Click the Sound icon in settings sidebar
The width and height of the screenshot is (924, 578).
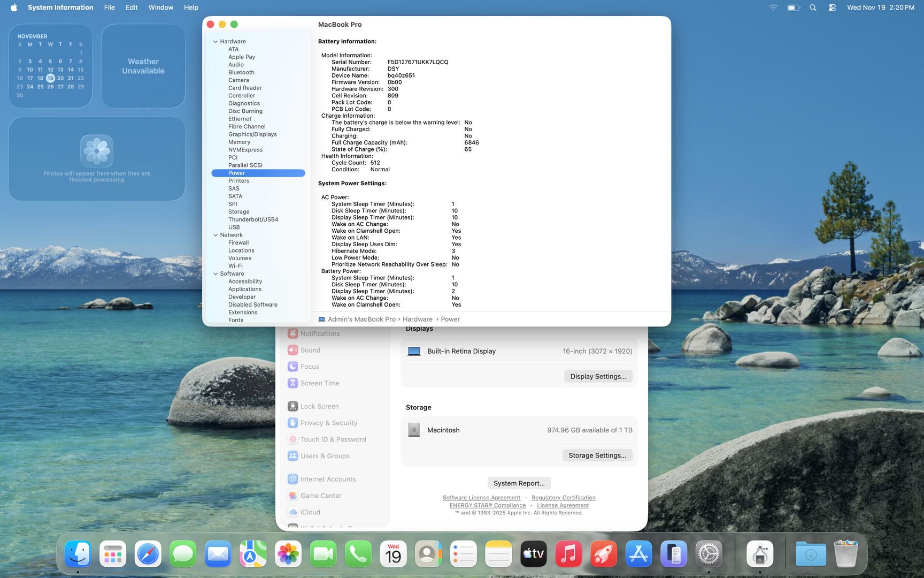292,350
